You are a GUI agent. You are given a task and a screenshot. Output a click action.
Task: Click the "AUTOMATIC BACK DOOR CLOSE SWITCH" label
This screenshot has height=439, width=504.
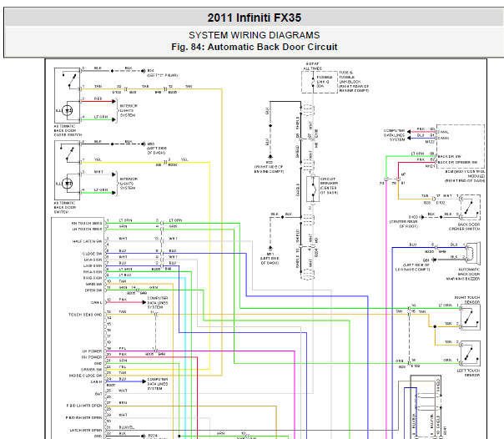click(x=68, y=130)
